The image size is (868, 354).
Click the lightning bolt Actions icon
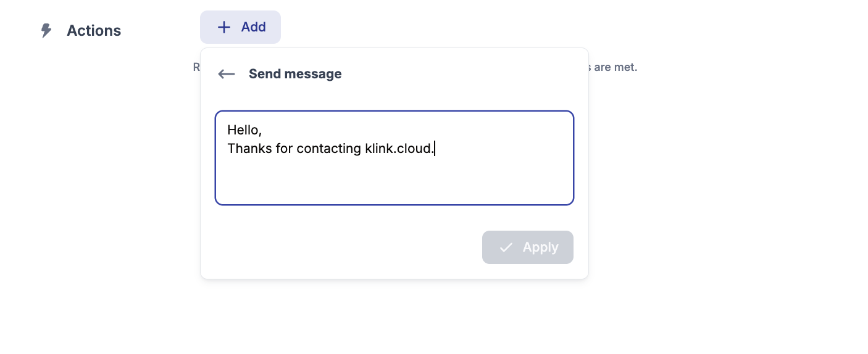(x=46, y=31)
